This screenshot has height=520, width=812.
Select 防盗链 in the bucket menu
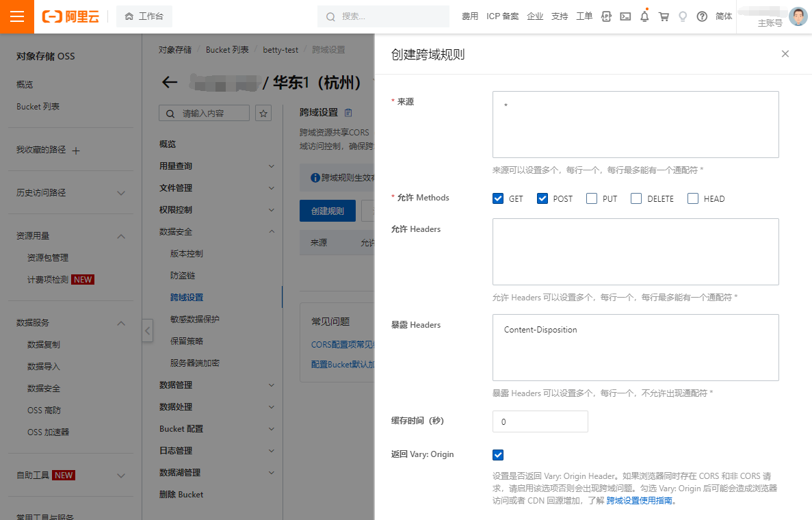183,275
